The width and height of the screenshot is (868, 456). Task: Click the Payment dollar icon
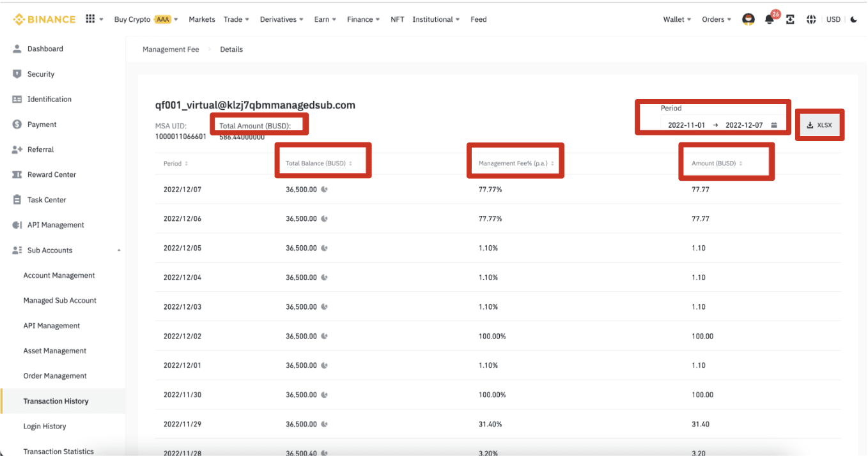17,125
